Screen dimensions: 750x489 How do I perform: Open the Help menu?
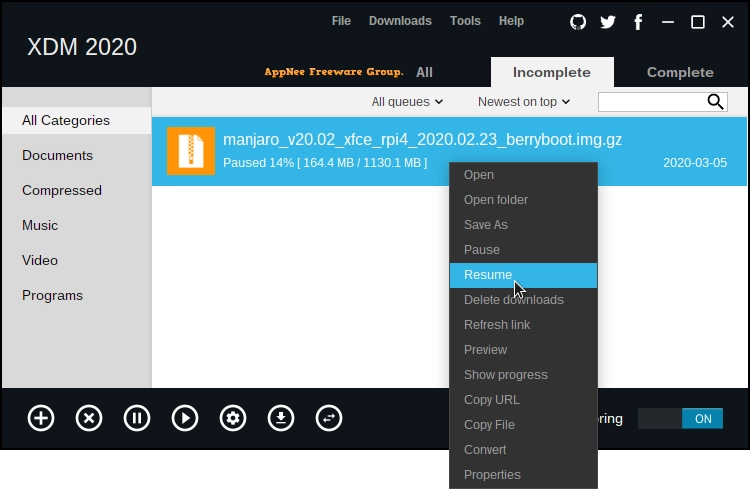[511, 21]
